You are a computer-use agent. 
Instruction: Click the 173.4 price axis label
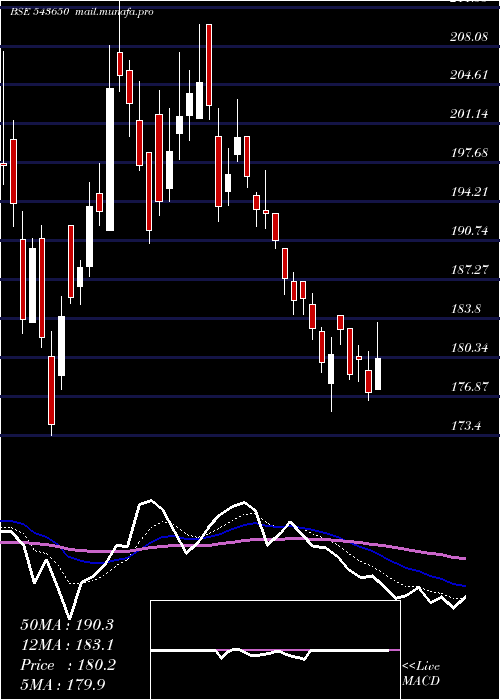(x=467, y=425)
